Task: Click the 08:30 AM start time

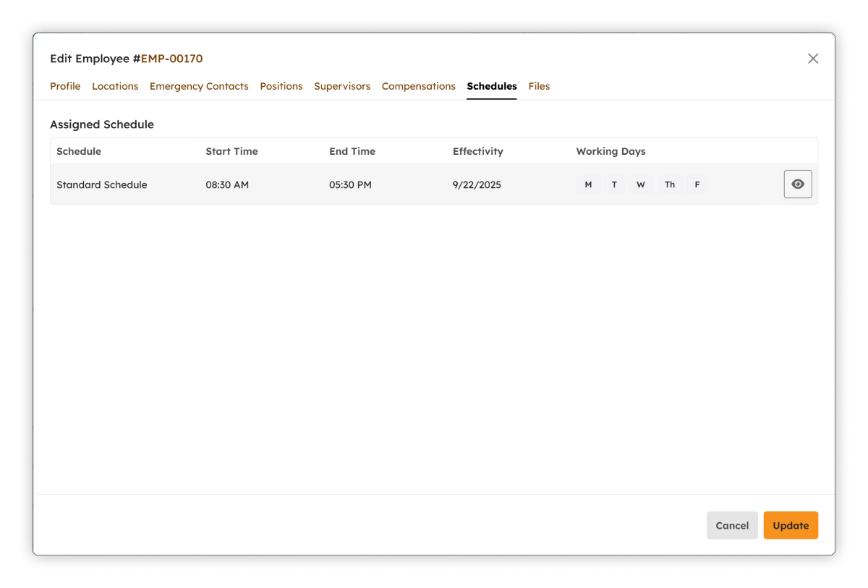Action: click(x=227, y=184)
